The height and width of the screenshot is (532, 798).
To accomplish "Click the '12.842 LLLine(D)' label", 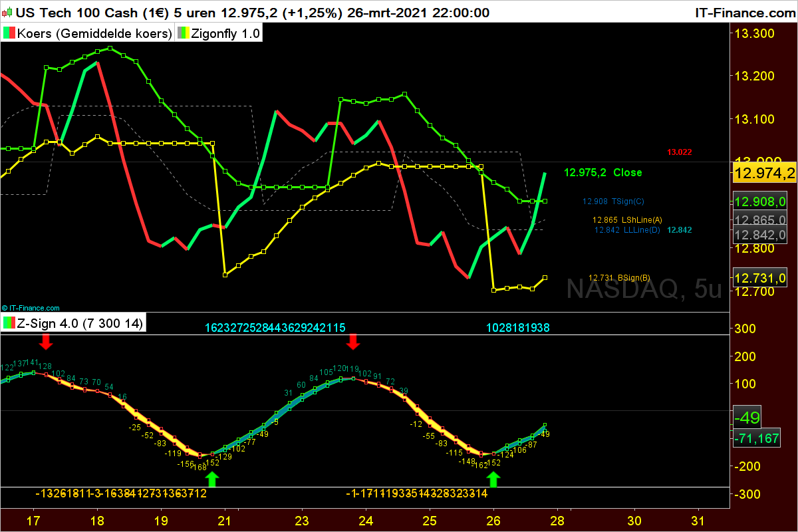I will (x=627, y=230).
